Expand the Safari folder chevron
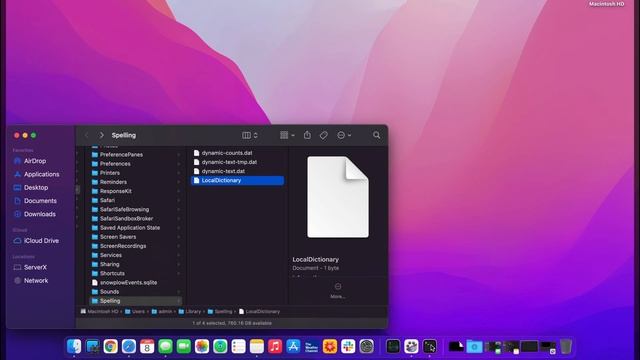This screenshot has width=640, height=360. pyautogui.click(x=179, y=200)
